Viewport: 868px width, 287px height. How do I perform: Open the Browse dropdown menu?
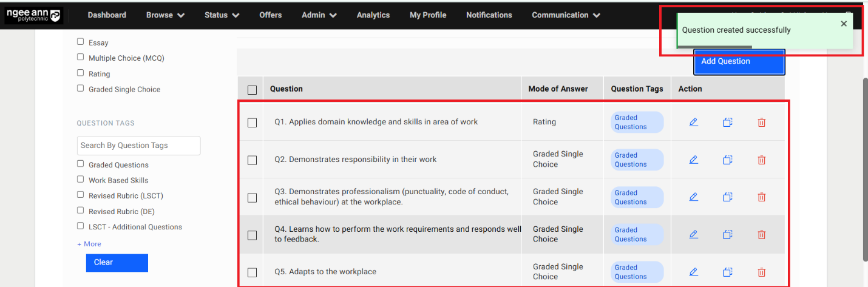click(x=165, y=15)
